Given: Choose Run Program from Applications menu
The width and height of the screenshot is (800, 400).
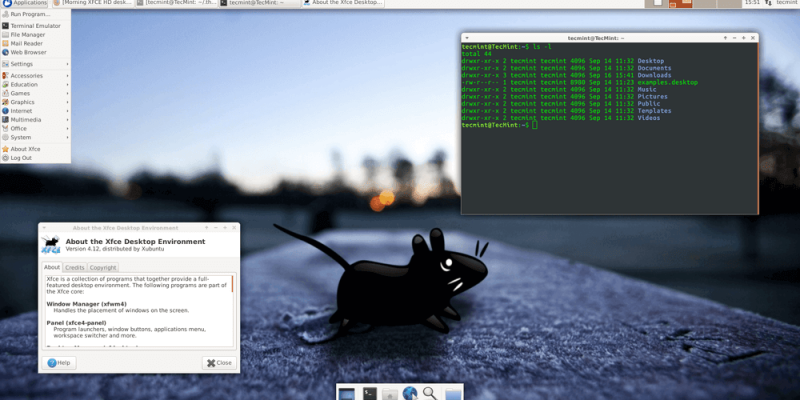Looking at the screenshot, I should (36, 14).
